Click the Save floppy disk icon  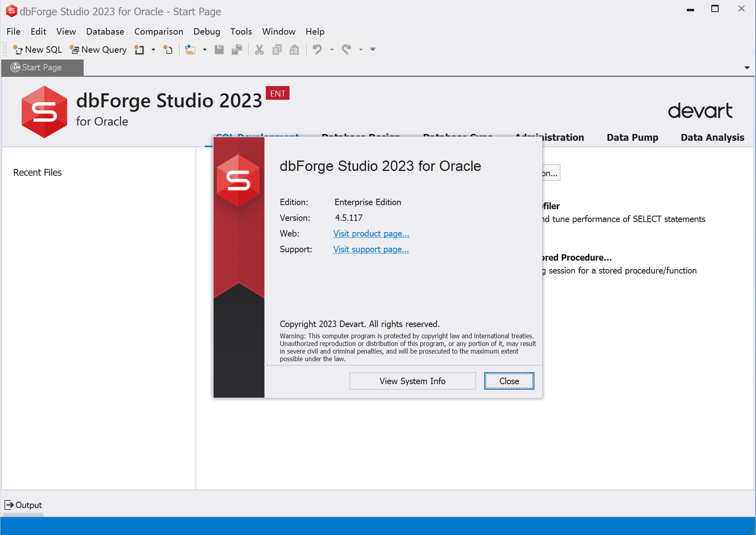click(x=219, y=49)
